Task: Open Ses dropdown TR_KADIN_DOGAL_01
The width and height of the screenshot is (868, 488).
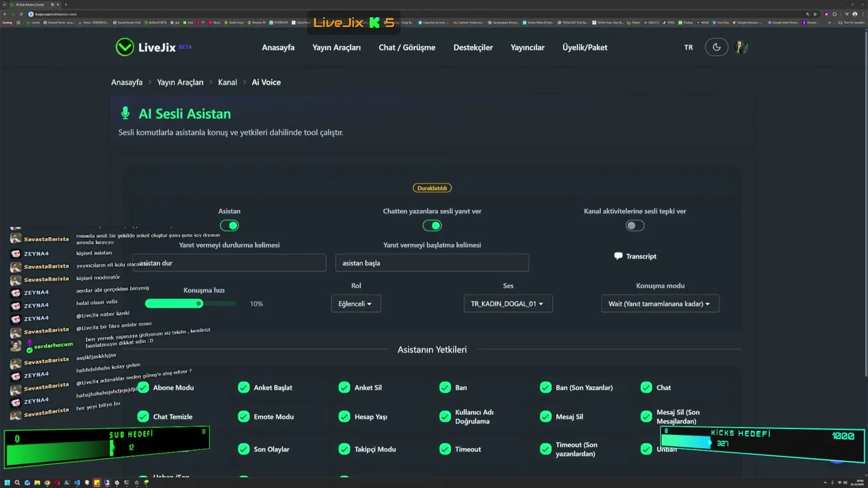Action: [508, 304]
